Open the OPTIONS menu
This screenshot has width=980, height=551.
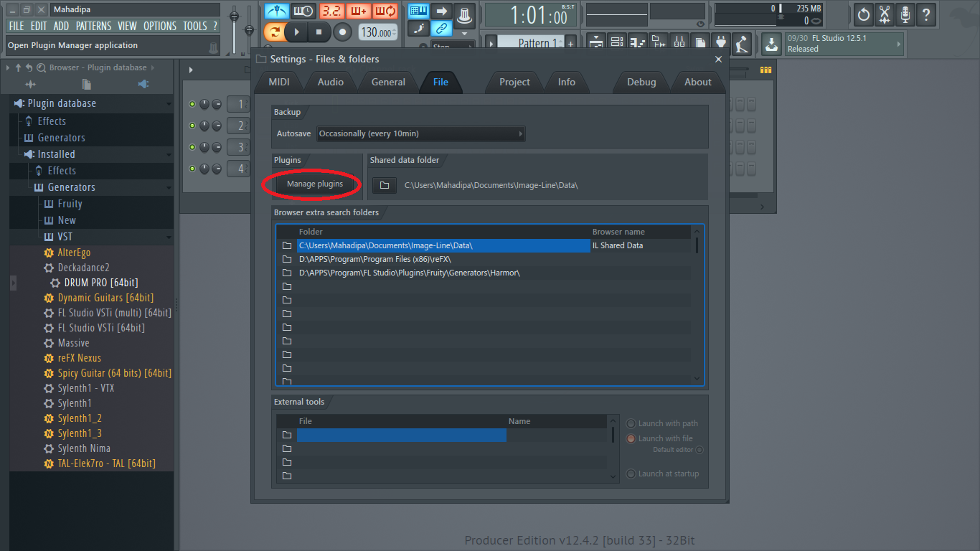160,26
